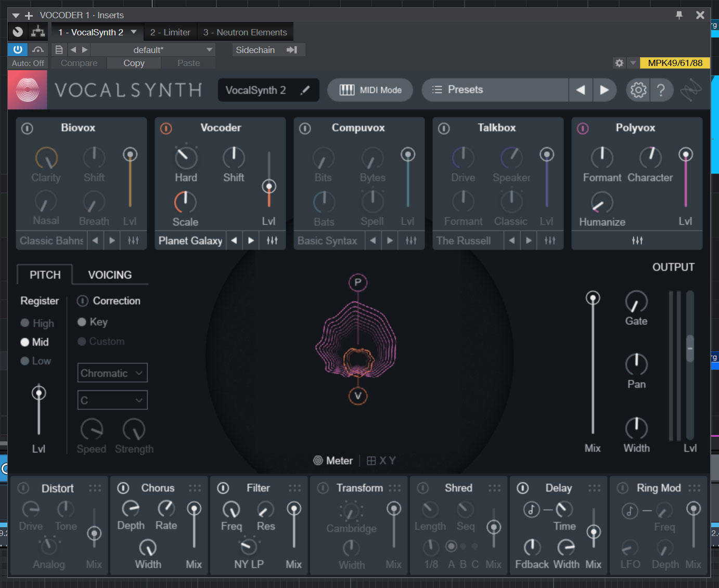This screenshot has height=588, width=719.
Task: Click the Output Mix slider handle
Action: coord(593,298)
